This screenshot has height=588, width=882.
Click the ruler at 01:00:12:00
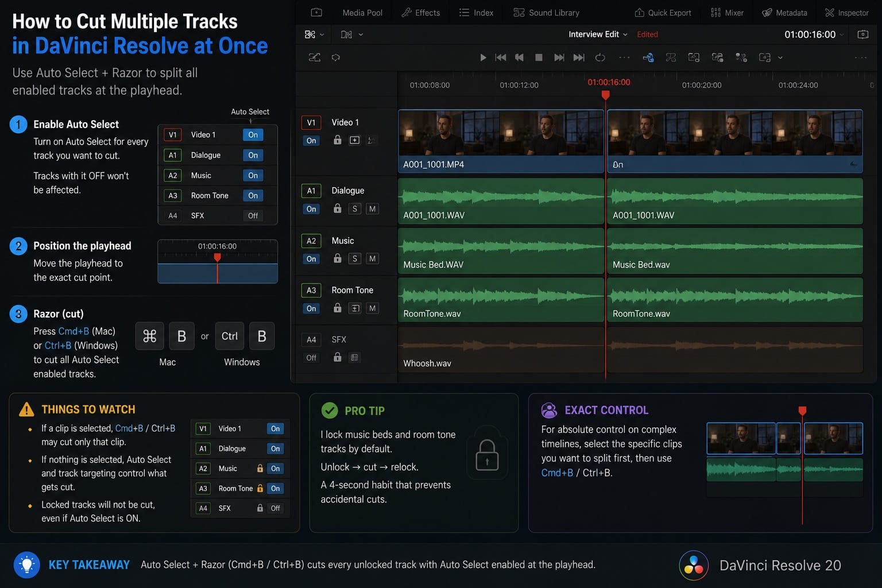tap(519, 85)
